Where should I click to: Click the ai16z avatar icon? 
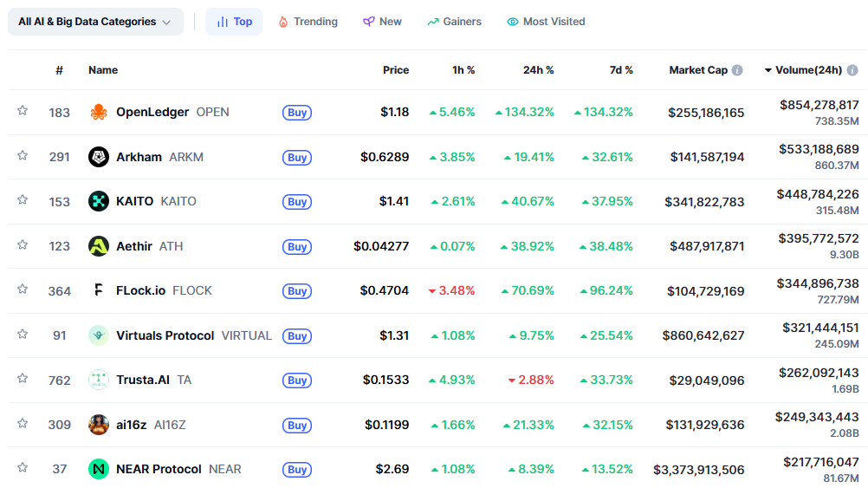99,425
